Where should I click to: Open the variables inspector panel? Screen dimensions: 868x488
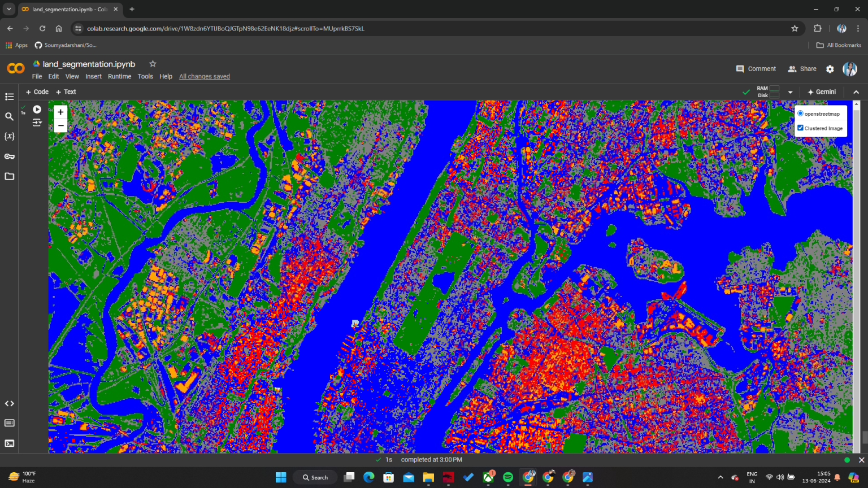pos(10,136)
